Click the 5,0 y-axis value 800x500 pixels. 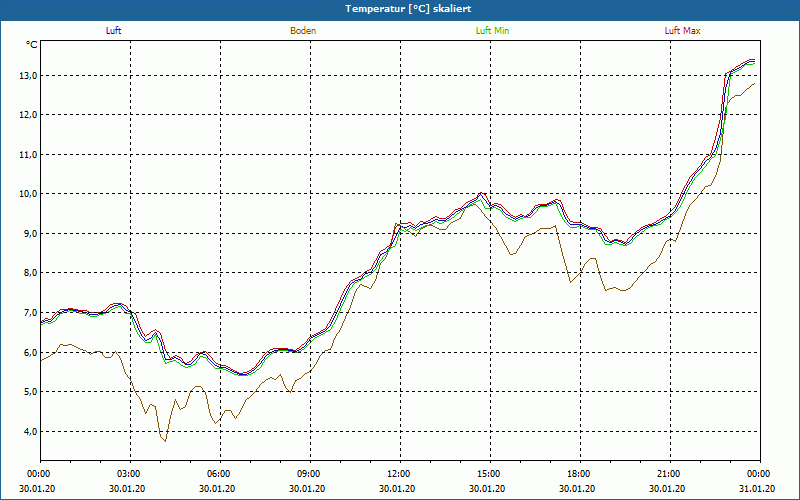point(29,392)
